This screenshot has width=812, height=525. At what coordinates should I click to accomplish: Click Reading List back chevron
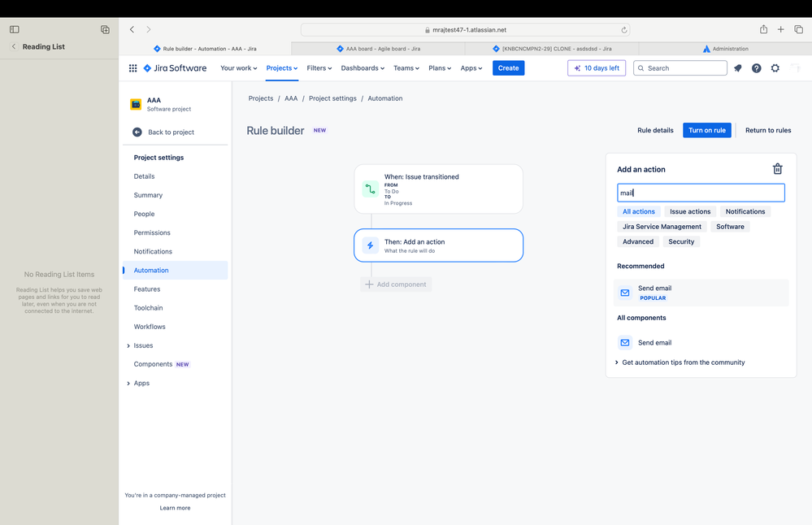(14, 46)
